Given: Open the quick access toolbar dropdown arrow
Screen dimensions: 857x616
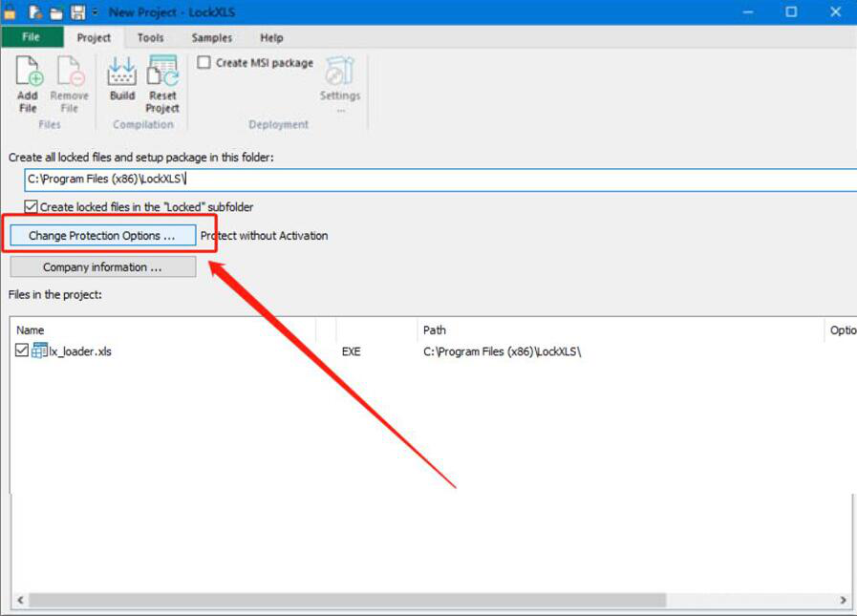Looking at the screenshot, I should pyautogui.click(x=95, y=12).
